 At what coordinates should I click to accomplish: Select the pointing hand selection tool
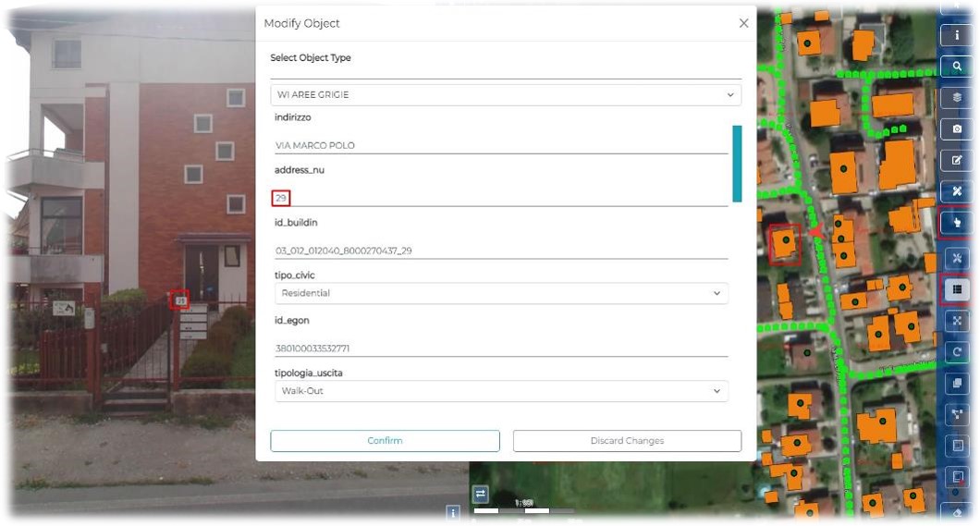coord(957,223)
